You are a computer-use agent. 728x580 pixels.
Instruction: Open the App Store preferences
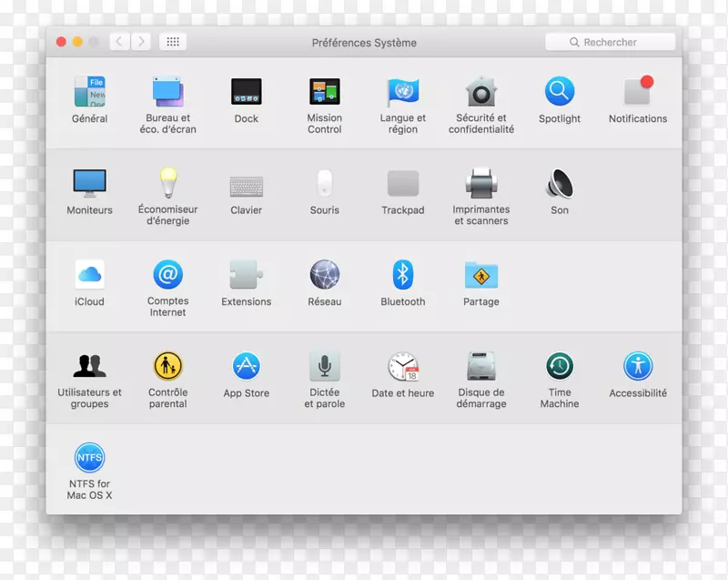[x=246, y=367]
